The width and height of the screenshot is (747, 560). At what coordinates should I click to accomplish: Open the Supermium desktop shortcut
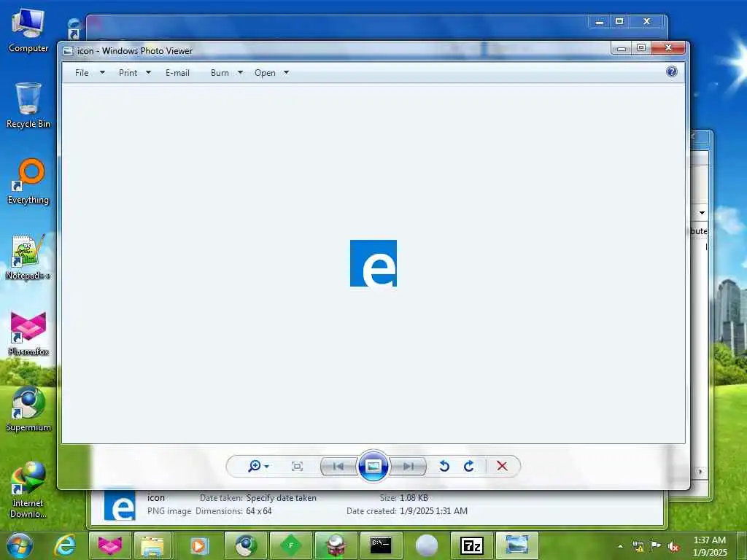pyautogui.click(x=28, y=409)
